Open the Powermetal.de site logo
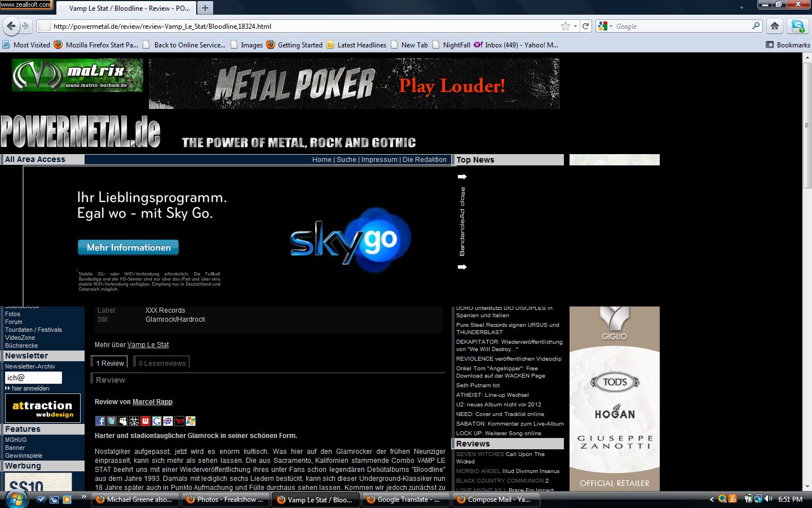 coord(81,132)
